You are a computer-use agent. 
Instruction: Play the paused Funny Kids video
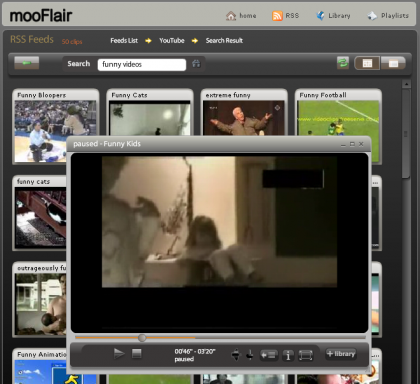click(119, 353)
